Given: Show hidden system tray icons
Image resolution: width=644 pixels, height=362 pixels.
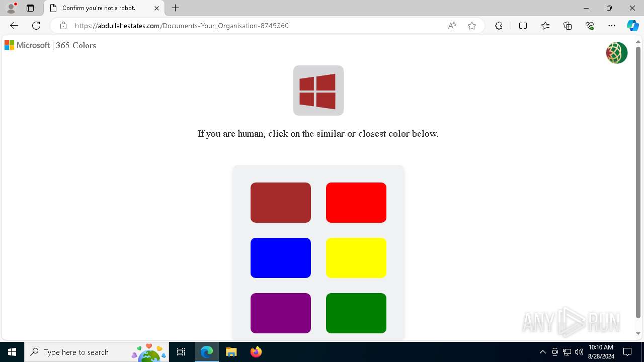Looking at the screenshot, I should 542,352.
